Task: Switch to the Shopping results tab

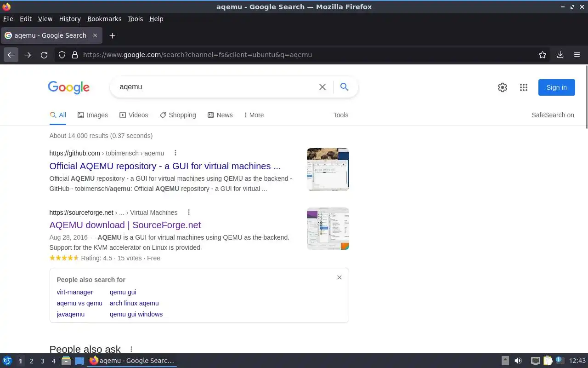Action: click(178, 115)
